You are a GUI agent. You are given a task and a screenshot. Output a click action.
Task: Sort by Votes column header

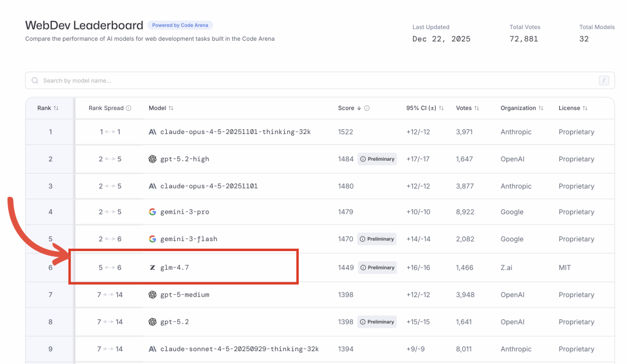point(467,108)
